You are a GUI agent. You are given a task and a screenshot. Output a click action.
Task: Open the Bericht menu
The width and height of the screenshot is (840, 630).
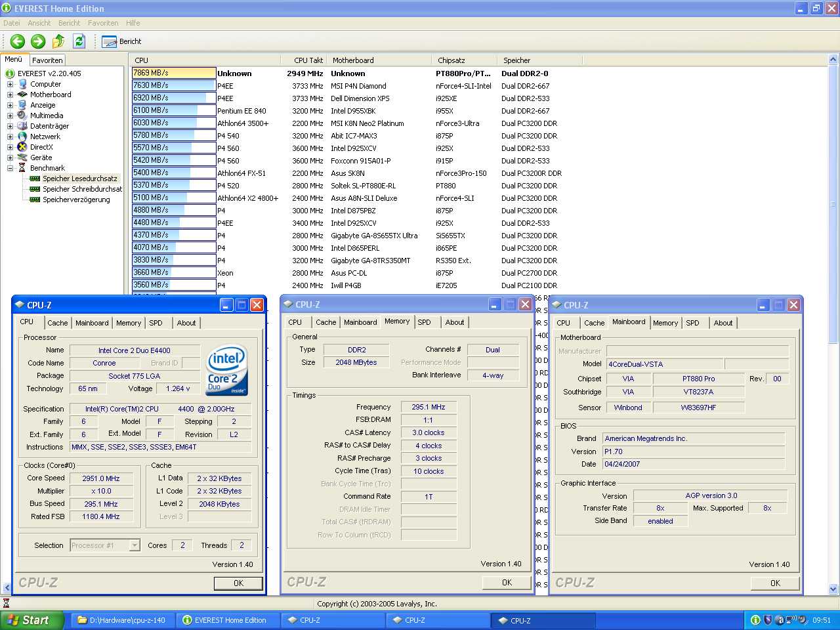click(69, 23)
